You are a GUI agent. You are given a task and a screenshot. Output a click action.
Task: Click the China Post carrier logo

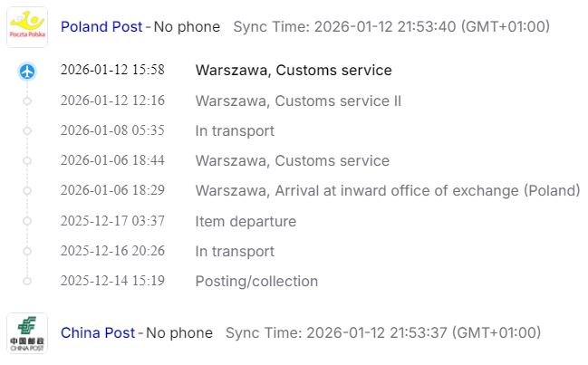tap(27, 332)
